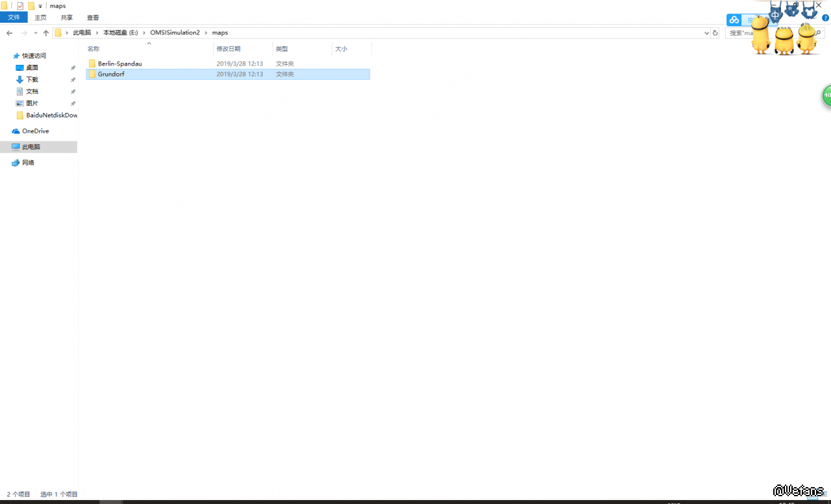This screenshot has height=504, width=831.
Task: Open the 文件 (File) menu tab
Action: point(14,18)
